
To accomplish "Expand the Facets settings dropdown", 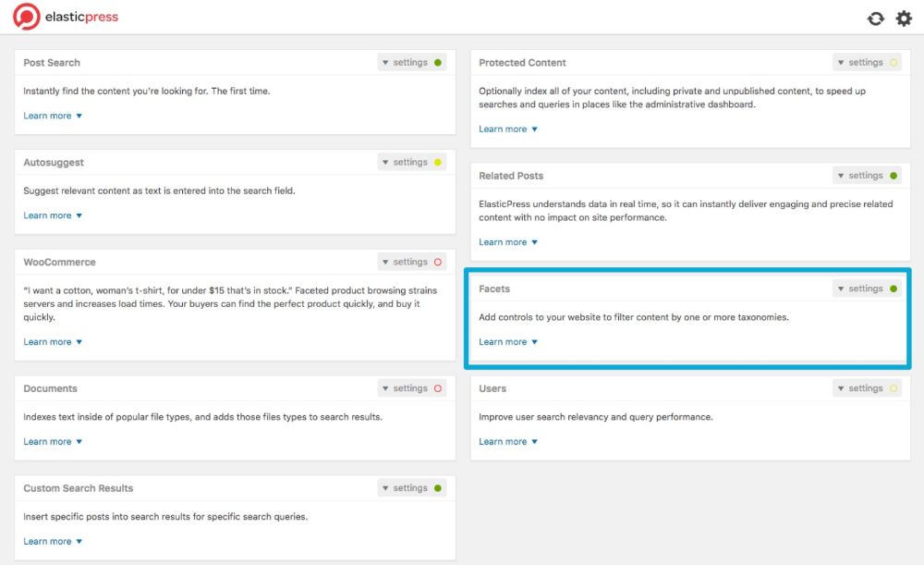I will [862, 289].
